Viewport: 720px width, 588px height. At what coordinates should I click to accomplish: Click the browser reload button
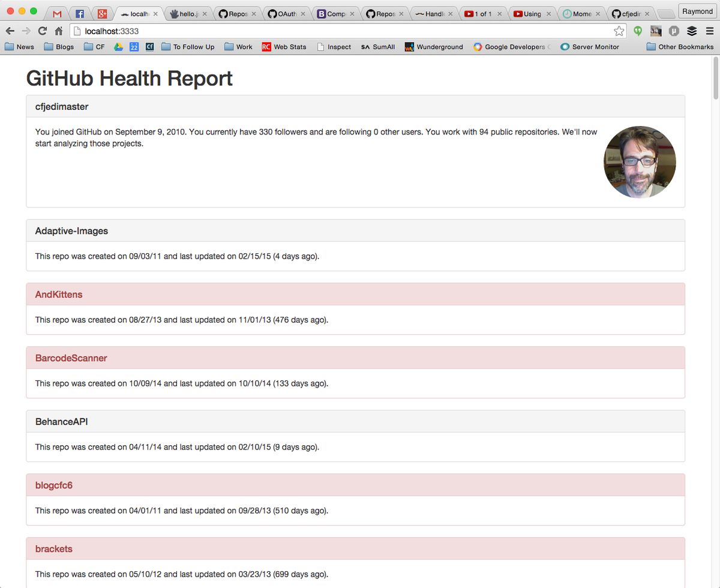pos(42,31)
